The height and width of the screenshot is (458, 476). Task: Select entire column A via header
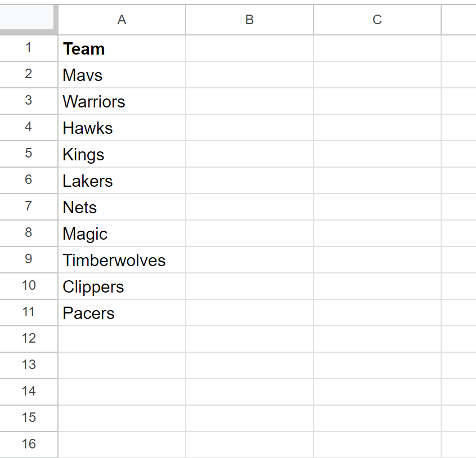click(122, 20)
